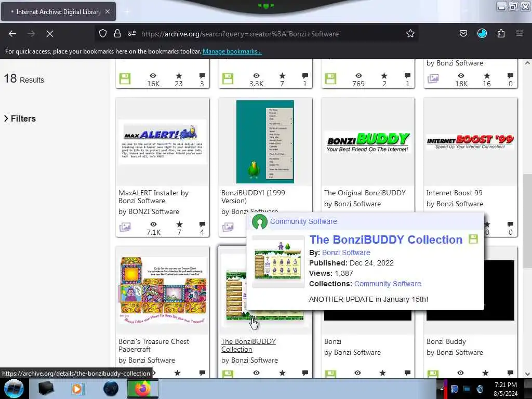This screenshot has height=399, width=532.
Task: Click the Bonzi Buddy item title
Action: [446, 341]
